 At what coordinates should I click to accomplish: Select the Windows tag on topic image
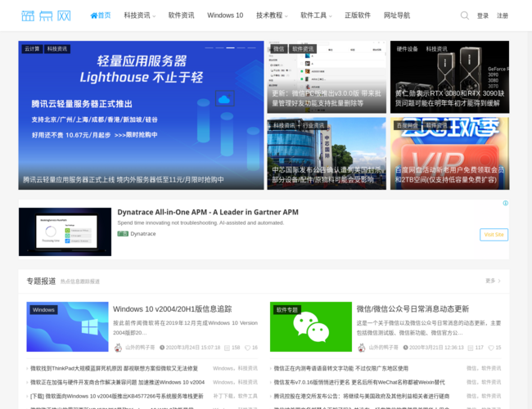click(43, 310)
